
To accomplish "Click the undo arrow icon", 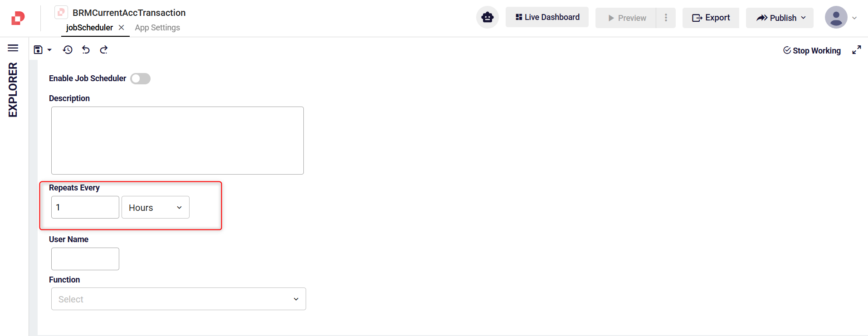I will (x=86, y=50).
